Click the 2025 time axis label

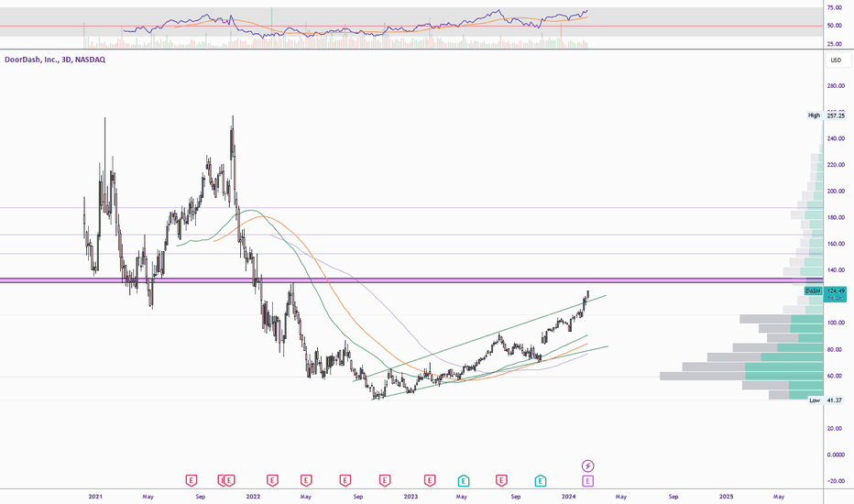tap(726, 497)
